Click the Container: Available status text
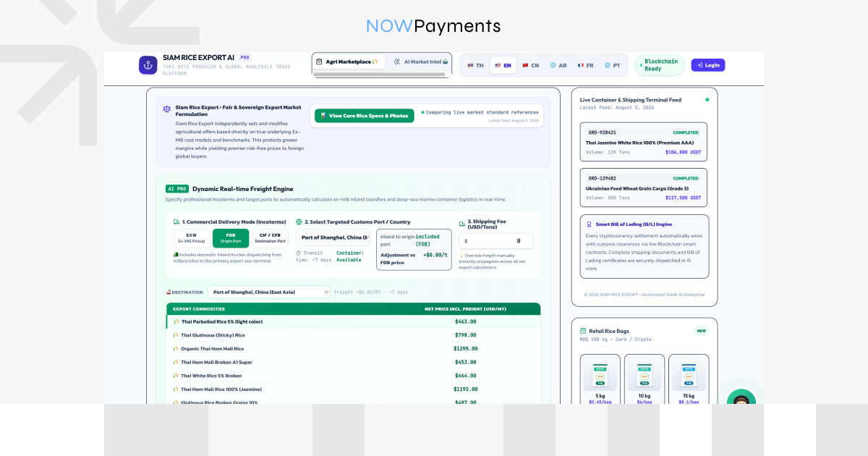Image resolution: width=868 pixels, height=456 pixels. pyautogui.click(x=349, y=256)
